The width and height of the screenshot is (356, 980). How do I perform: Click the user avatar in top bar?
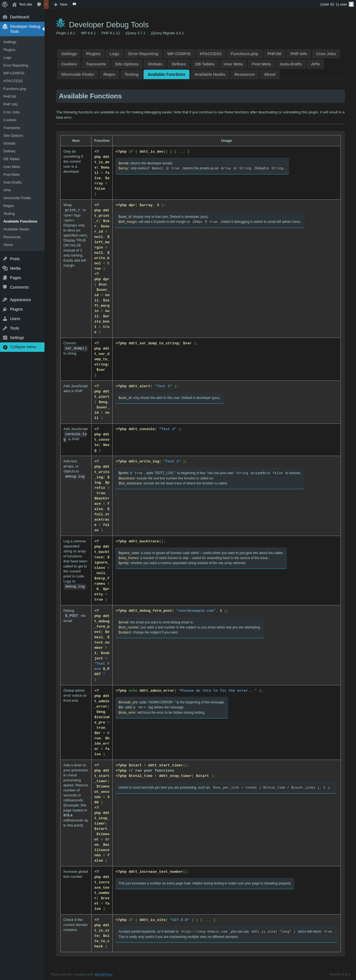(351, 4)
